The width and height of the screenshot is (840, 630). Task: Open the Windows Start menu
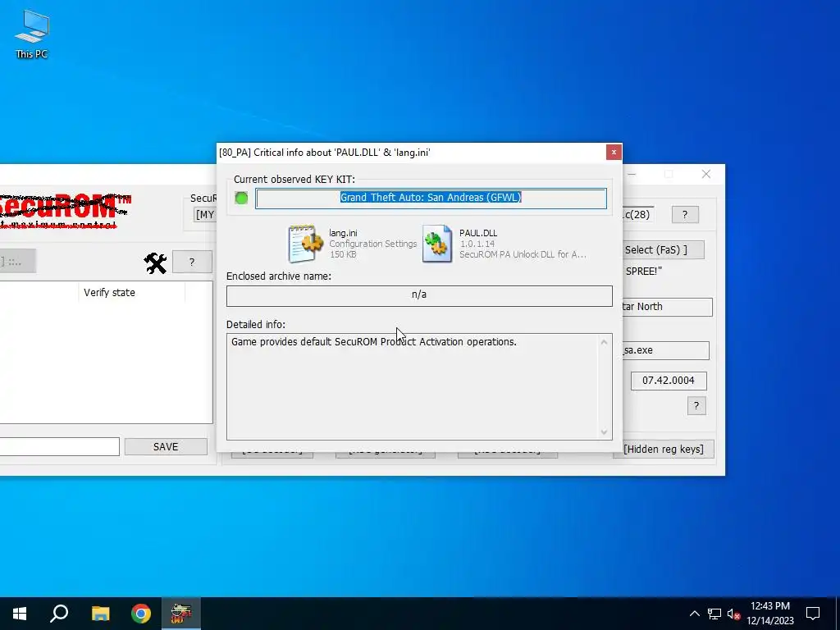tap(20, 614)
